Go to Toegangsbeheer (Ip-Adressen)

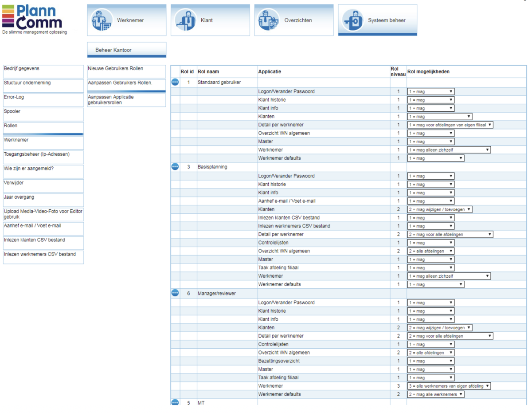[x=43, y=154]
